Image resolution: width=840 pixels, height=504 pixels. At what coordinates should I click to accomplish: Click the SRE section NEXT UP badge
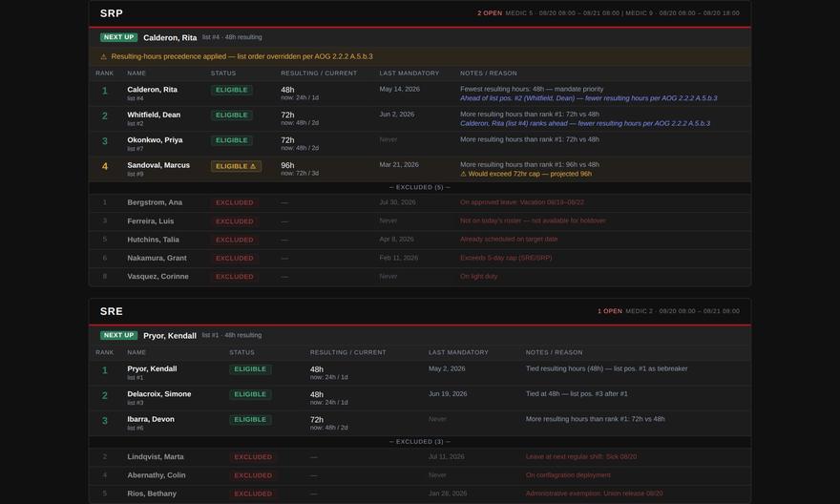click(119, 335)
